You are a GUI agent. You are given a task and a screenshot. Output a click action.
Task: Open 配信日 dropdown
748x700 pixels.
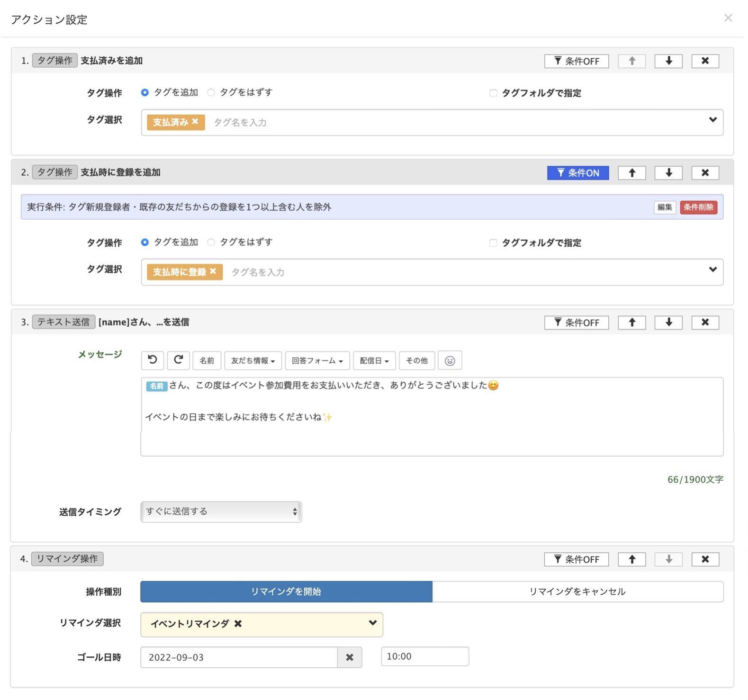(374, 360)
